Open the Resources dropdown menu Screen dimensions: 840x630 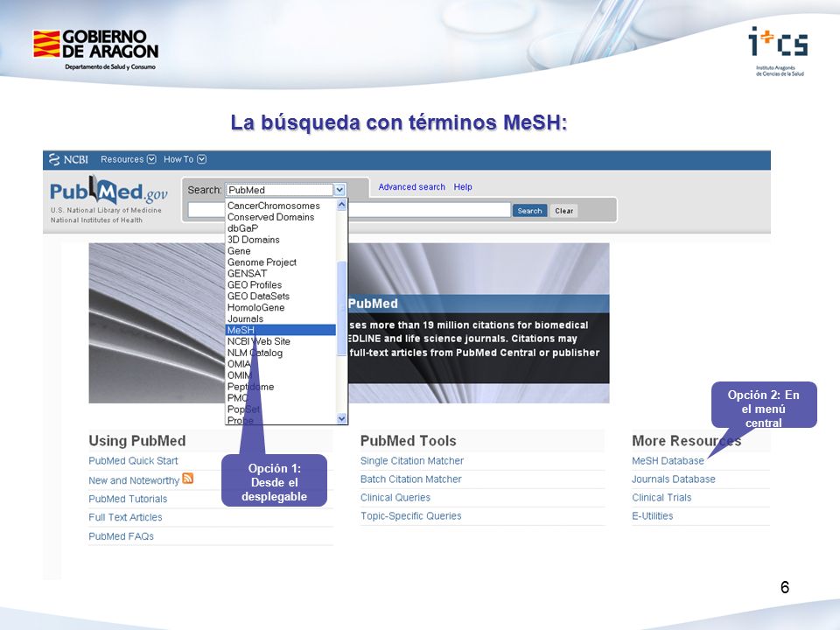coord(128,159)
